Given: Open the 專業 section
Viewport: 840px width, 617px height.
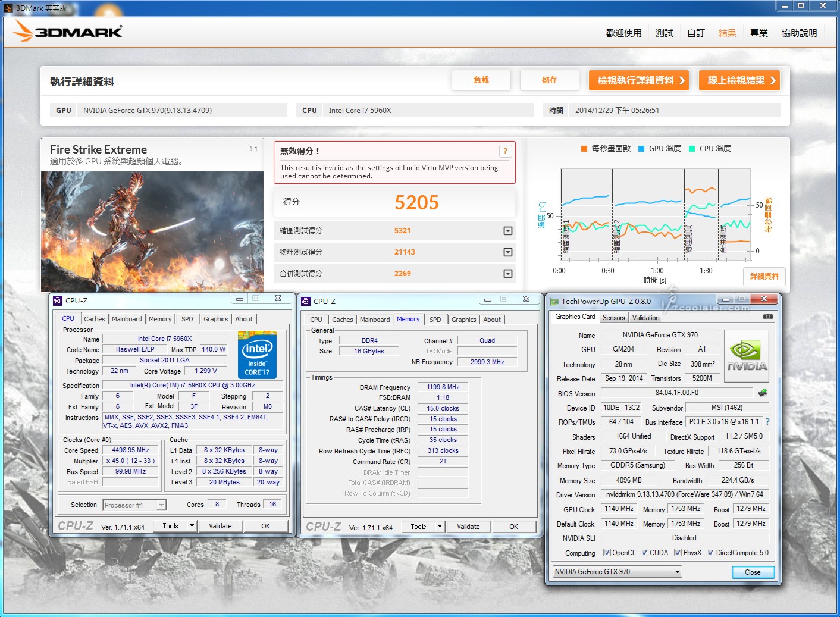Looking at the screenshot, I should click(x=759, y=33).
